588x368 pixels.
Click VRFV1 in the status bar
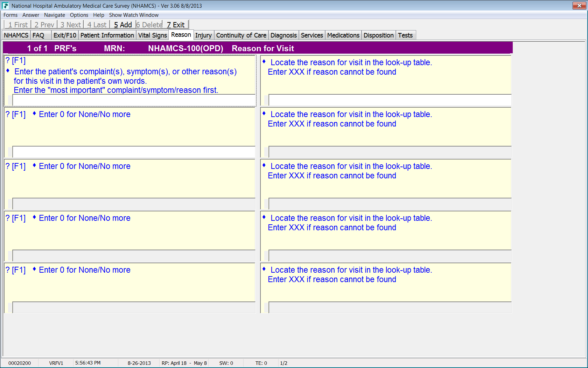(x=56, y=363)
